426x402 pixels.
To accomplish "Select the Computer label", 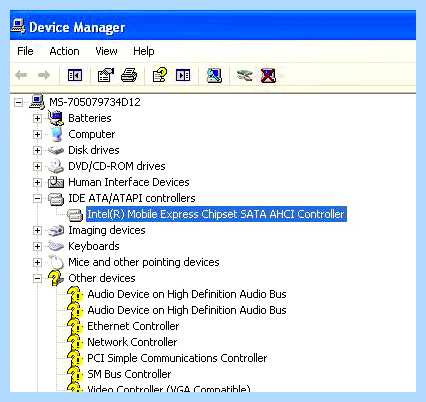I will pos(92,134).
